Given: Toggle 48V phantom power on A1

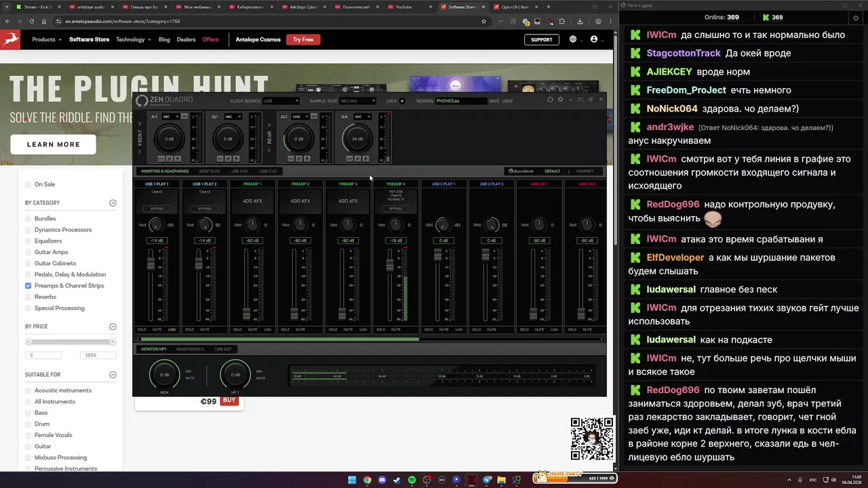Looking at the screenshot, I should click(161, 159).
